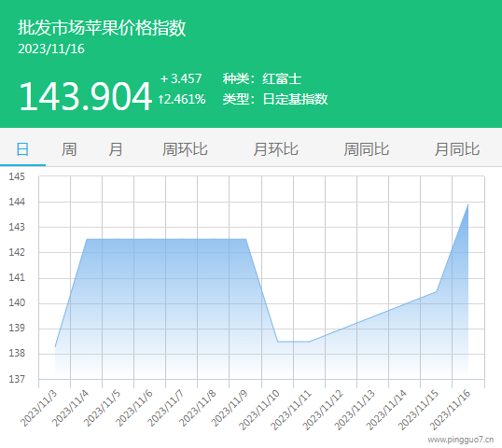Click the chart starting point at 2023/11/3
Screen dimensions: 502x448
tap(55, 346)
